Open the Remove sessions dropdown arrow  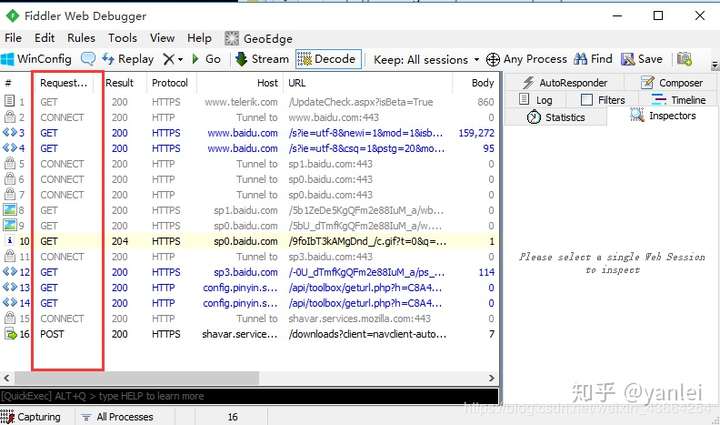click(x=180, y=60)
